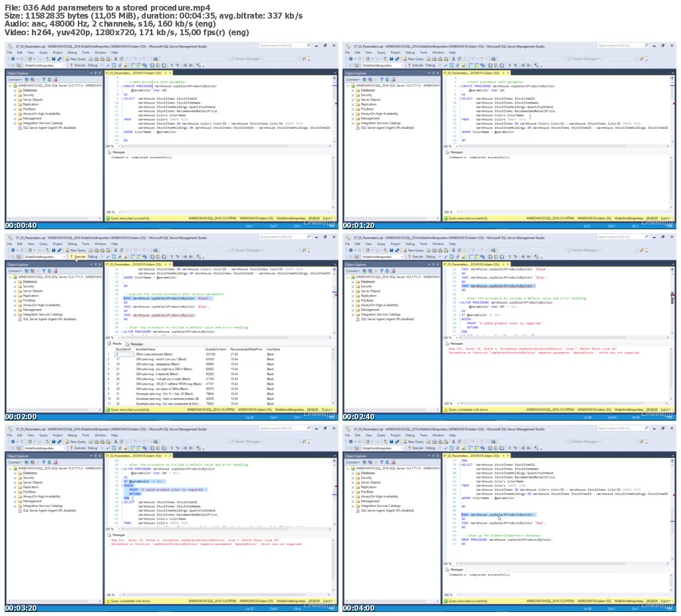Click the Save floppy icon in 00:00:40 frame
681x616 pixels.
click(x=53, y=59)
